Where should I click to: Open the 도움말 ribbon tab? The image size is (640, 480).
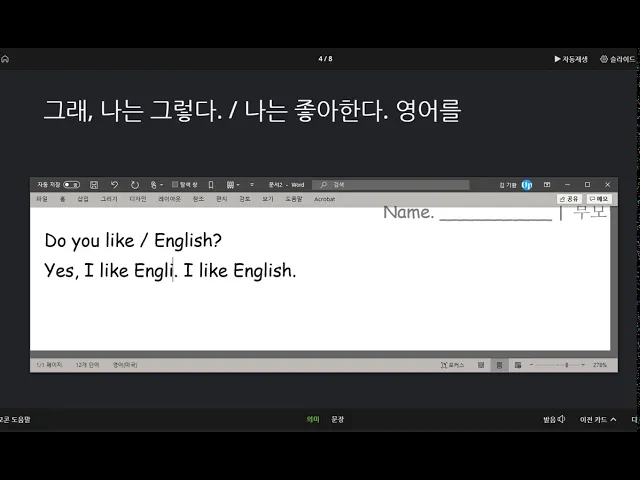tap(294, 199)
